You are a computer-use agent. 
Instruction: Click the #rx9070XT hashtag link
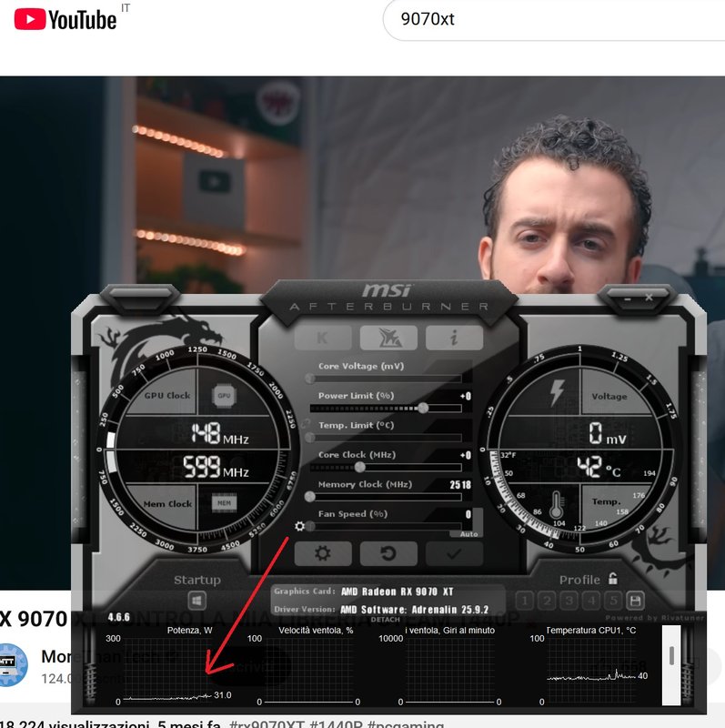click(267, 723)
